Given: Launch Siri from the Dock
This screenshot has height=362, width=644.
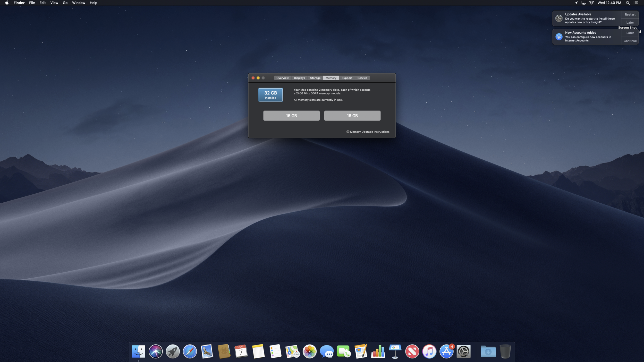Looking at the screenshot, I should pos(156,351).
